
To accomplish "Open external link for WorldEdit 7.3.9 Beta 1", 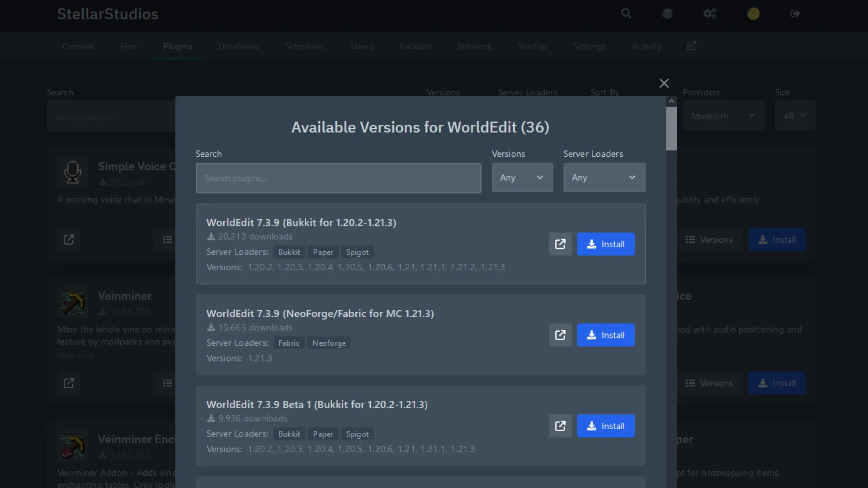I will point(560,426).
